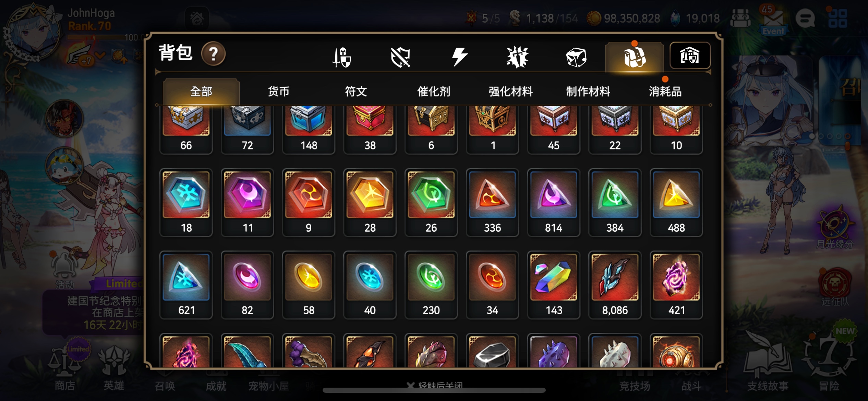
Task: Select the blue ice rune with 18
Action: 186,203
